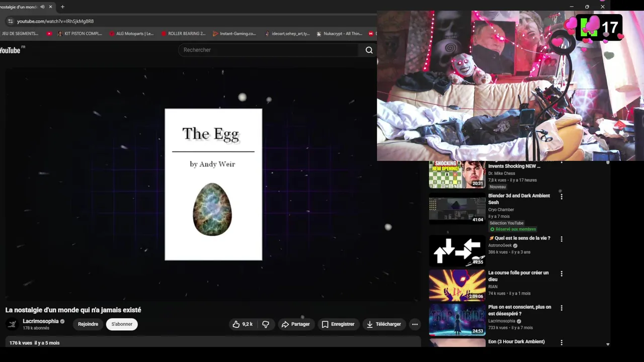Subscribe with the S'abonner button

pos(122,324)
